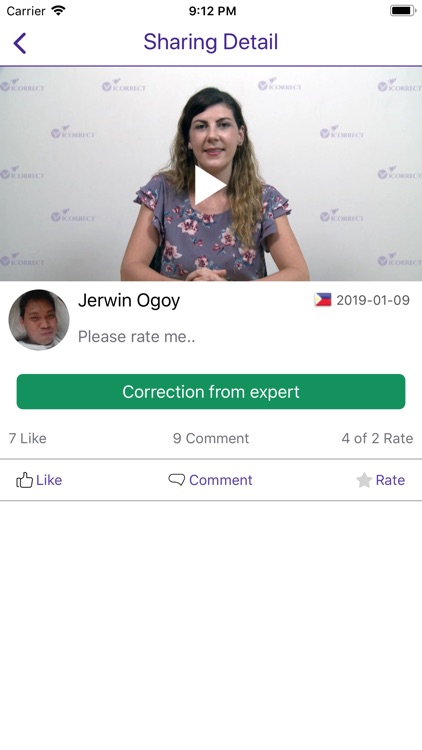Tap the Philippines flag icon
Screen dimensions: 422x750
(x=322, y=300)
